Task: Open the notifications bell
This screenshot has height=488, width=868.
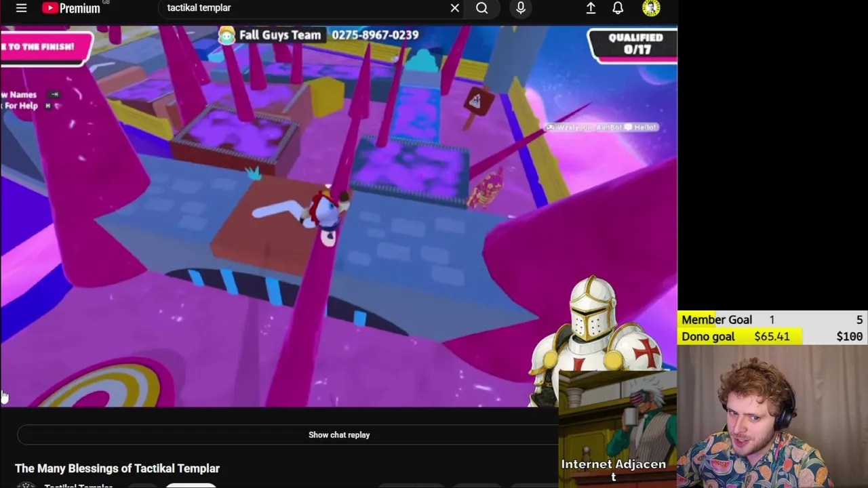Action: (618, 8)
